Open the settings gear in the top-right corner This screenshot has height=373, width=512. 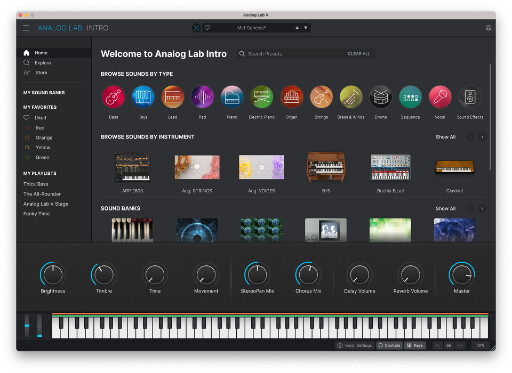[x=488, y=28]
